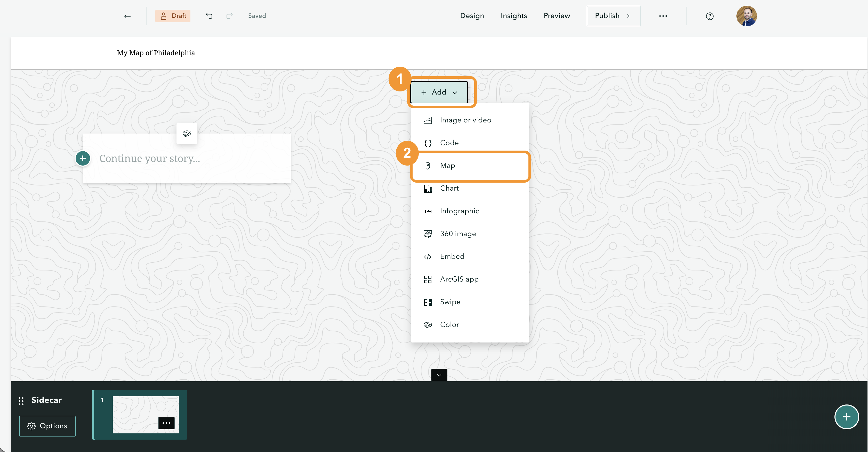Add new slide with round plus button
Screen dimensions: 868x452
(x=846, y=417)
